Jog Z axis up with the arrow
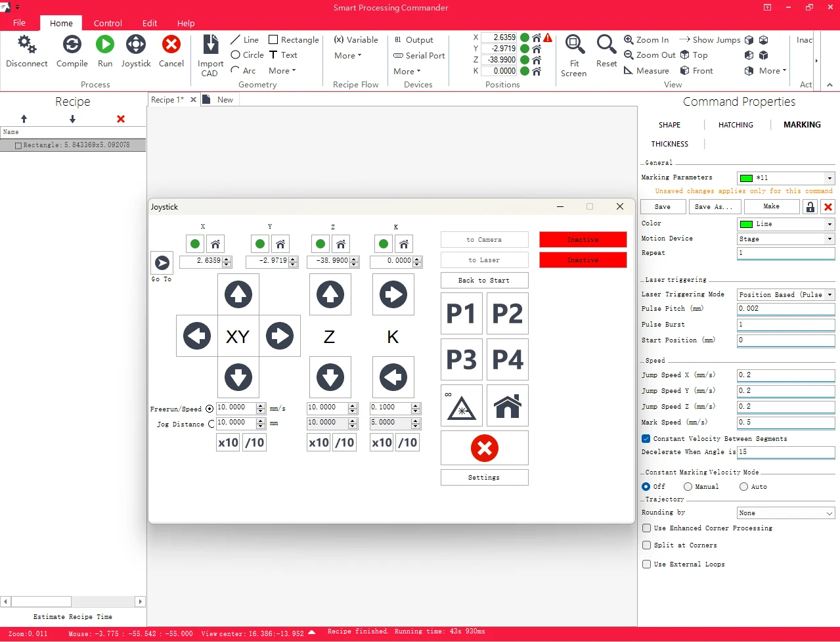This screenshot has height=642, width=840. 330,295
